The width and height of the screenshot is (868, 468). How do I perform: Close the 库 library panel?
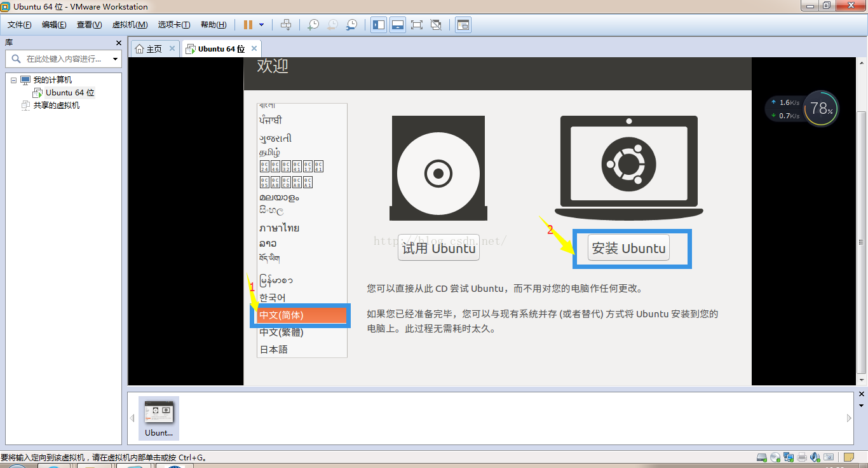pos(118,43)
